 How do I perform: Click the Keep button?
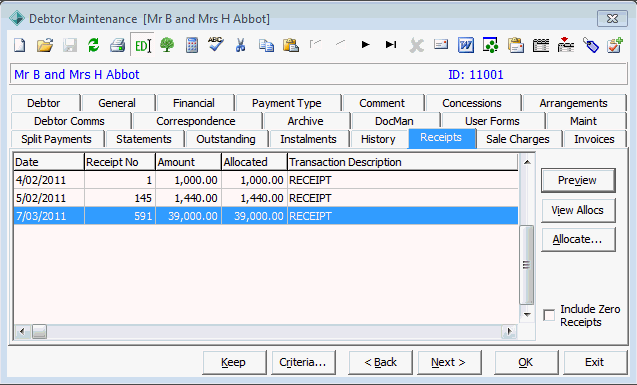pos(234,362)
